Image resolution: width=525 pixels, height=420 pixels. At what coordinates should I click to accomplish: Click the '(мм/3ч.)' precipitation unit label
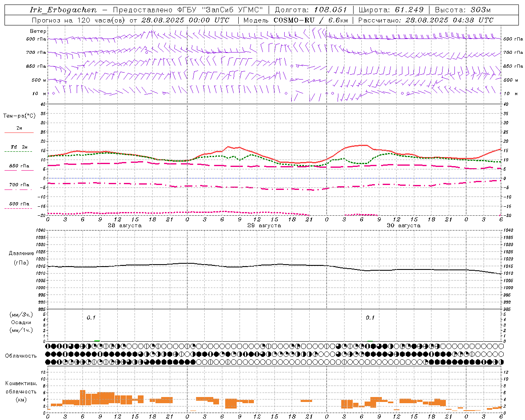[x=21, y=315]
